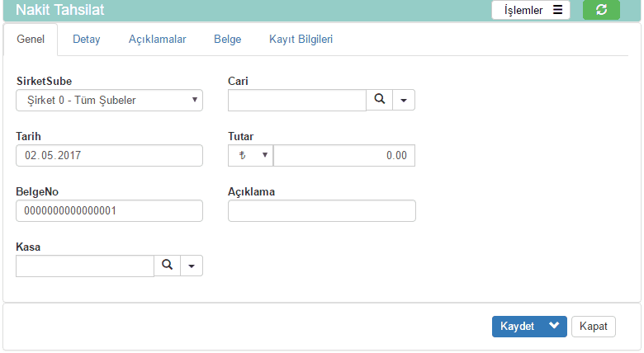The height and width of the screenshot is (353, 644).
Task: Open the Belge tab
Action: tap(227, 39)
